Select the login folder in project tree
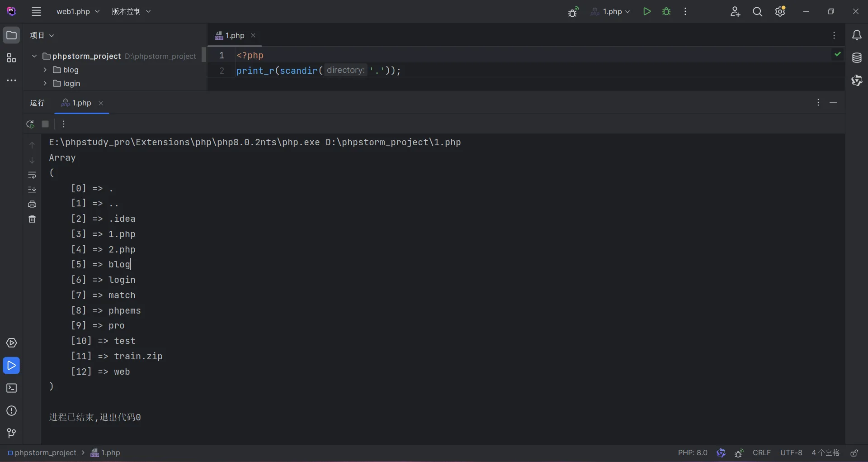868x462 pixels. 67,83
